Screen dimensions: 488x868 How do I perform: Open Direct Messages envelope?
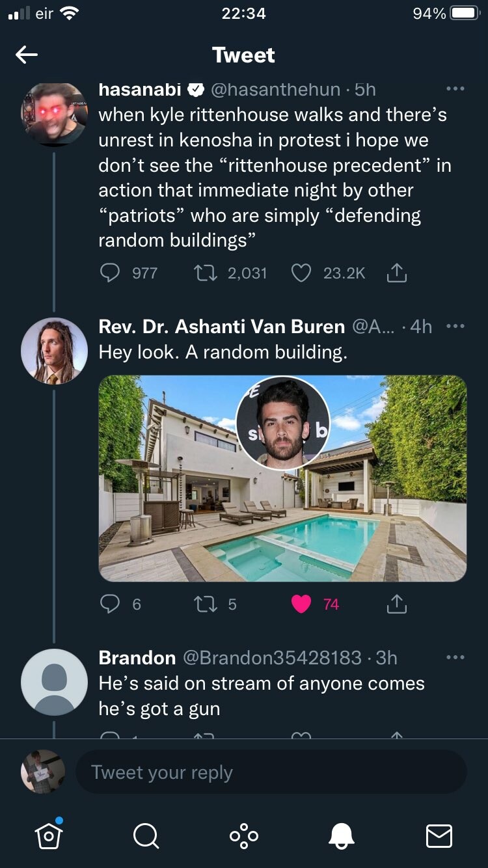click(439, 835)
